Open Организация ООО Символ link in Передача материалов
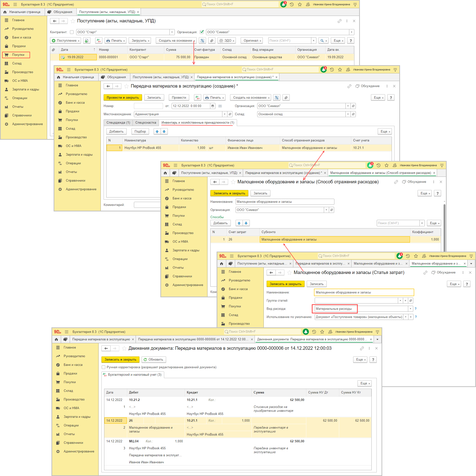The height and width of the screenshot is (476, 476). [x=353, y=106]
